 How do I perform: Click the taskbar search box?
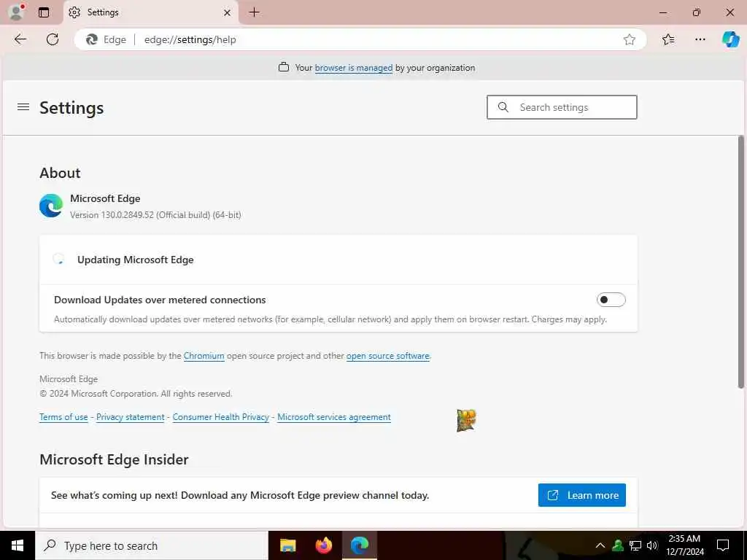pos(152,545)
